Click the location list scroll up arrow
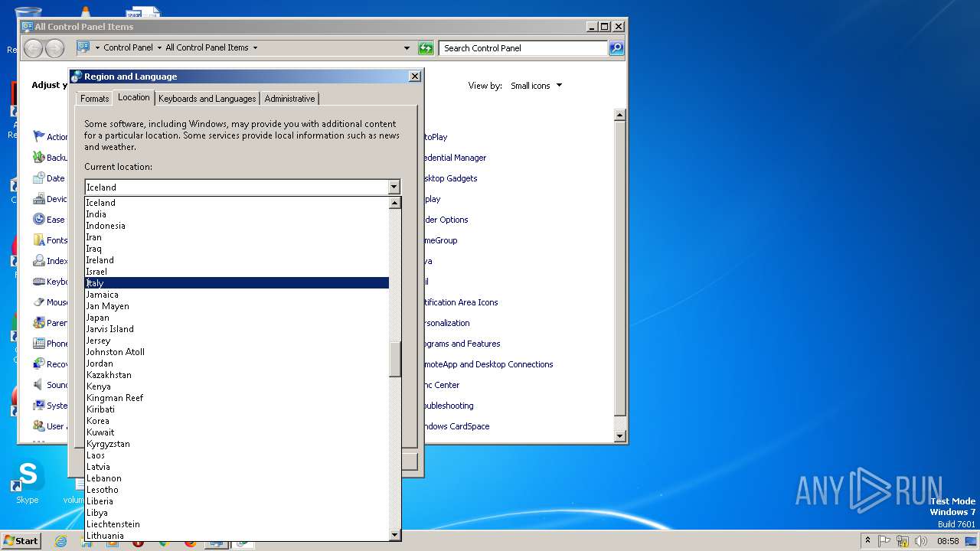The height and width of the screenshot is (551, 980). click(x=395, y=203)
